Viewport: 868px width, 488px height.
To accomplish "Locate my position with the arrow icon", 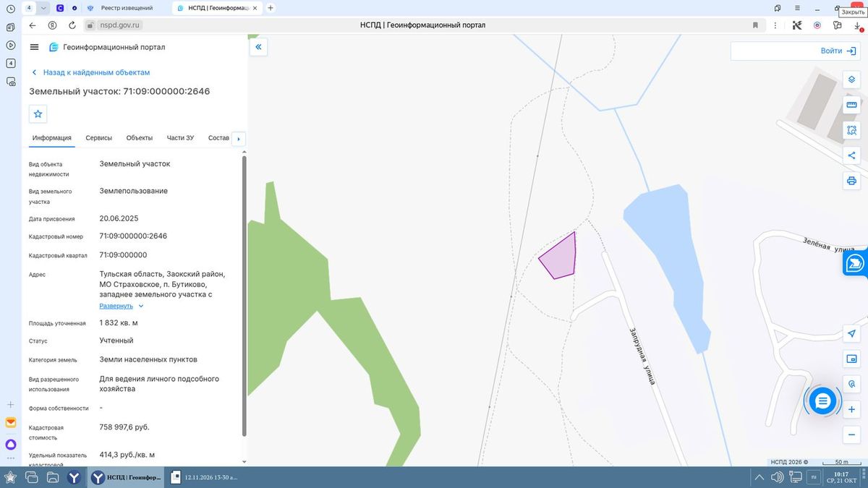I will click(851, 333).
